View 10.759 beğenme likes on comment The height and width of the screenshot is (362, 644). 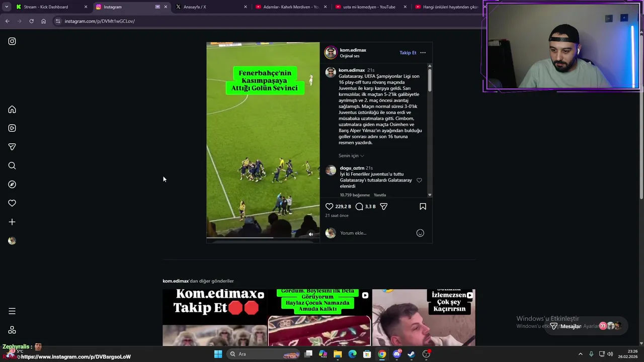tap(355, 195)
